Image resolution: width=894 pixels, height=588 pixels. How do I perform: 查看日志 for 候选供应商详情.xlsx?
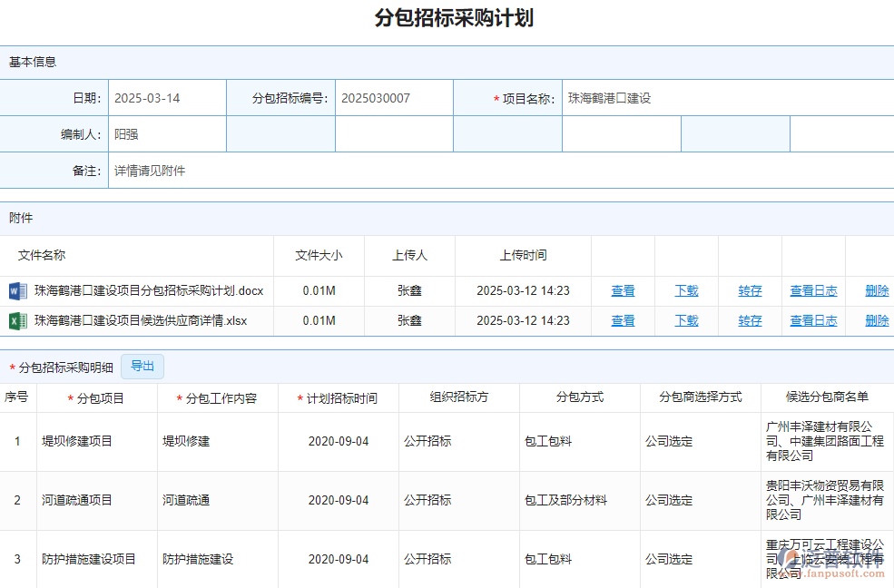point(813,320)
